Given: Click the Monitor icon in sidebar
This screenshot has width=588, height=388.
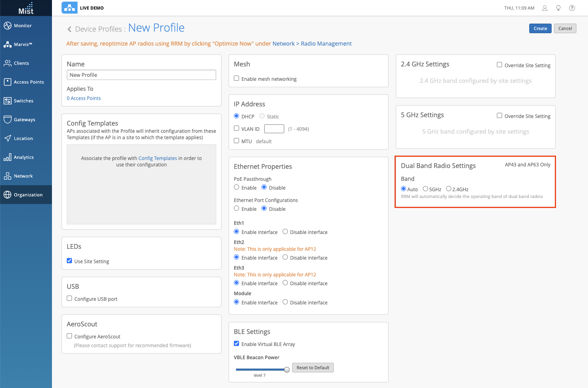Looking at the screenshot, I should point(8,26).
